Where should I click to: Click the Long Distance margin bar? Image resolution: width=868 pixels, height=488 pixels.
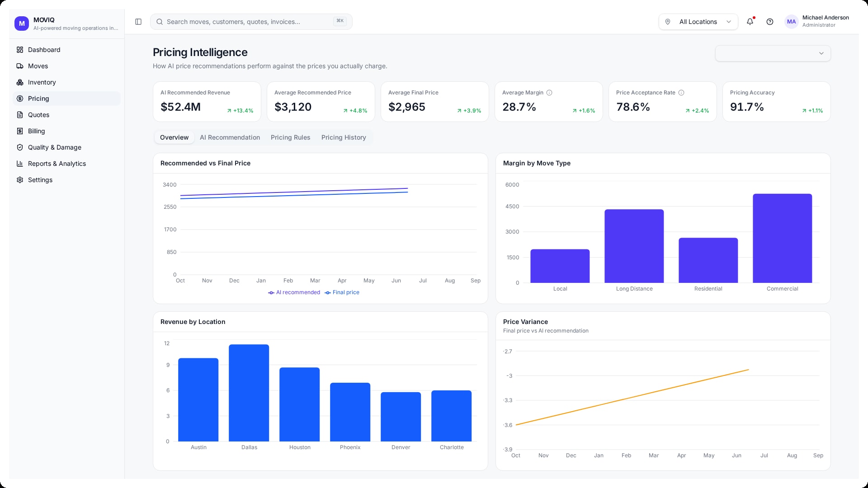(634, 246)
